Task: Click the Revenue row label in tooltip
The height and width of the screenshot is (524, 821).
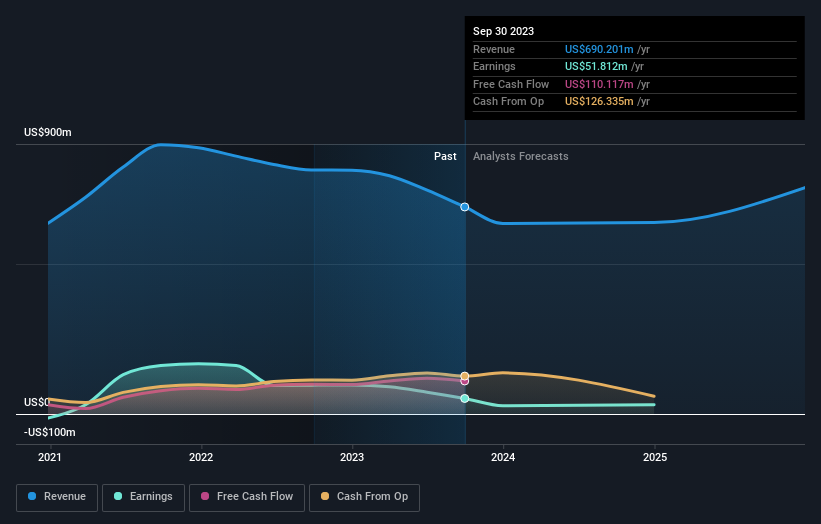Action: click(494, 49)
